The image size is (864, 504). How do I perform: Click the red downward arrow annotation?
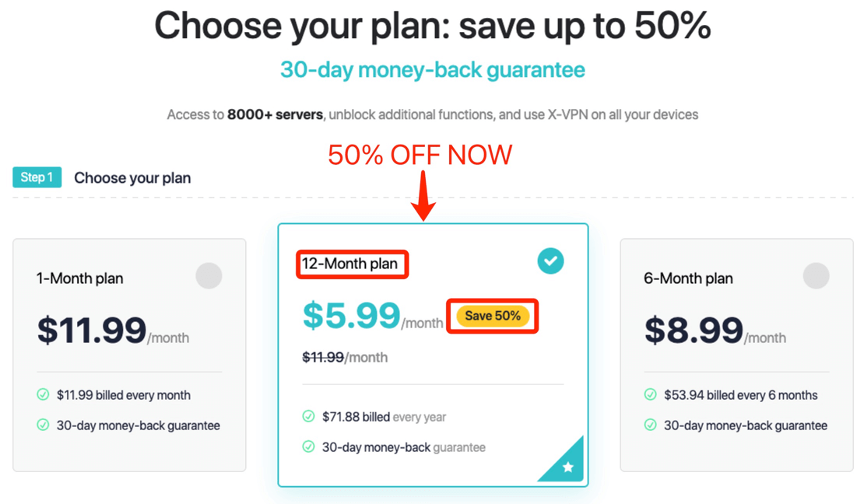[423, 196]
